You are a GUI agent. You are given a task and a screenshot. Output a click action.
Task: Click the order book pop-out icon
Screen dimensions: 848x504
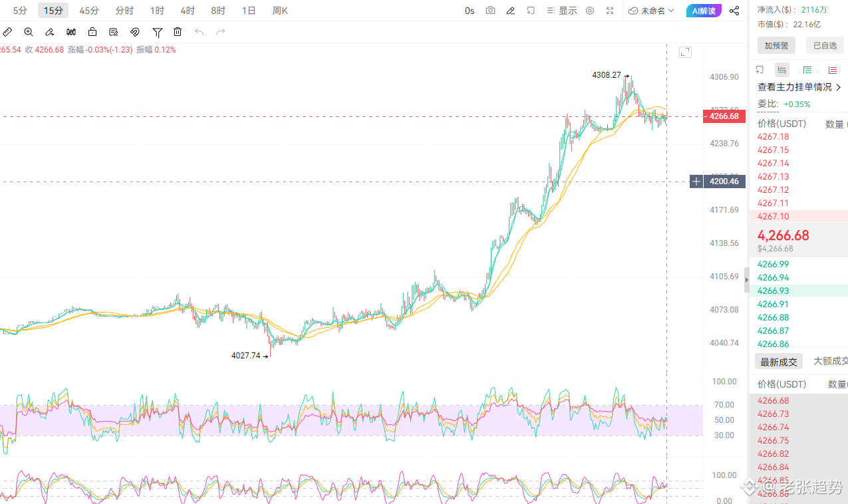[x=760, y=70]
